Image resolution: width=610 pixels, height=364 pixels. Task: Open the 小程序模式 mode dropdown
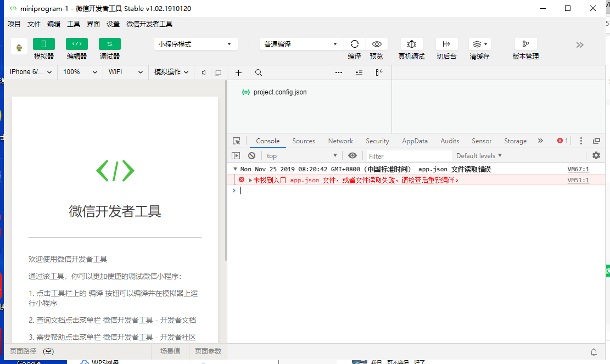(x=195, y=44)
